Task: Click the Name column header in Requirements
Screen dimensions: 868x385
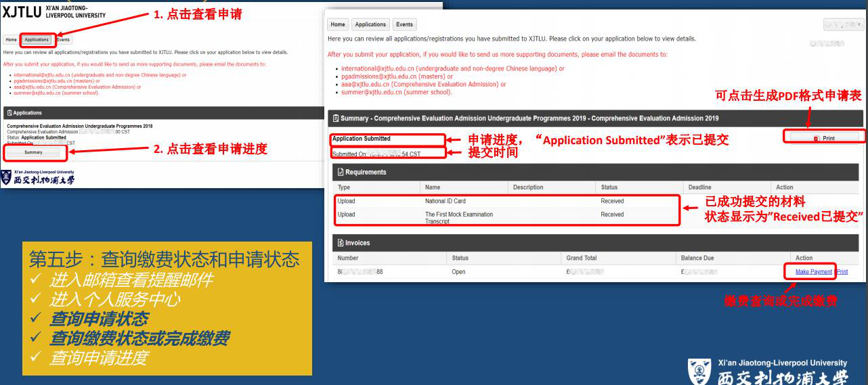Action: click(x=433, y=187)
